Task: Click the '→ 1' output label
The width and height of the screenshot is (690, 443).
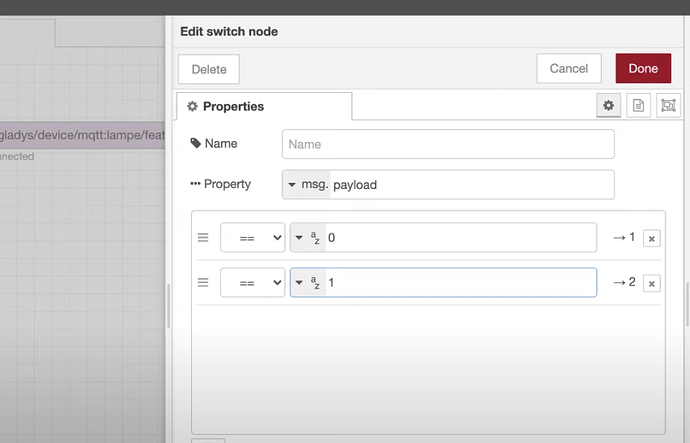Action: (624, 237)
